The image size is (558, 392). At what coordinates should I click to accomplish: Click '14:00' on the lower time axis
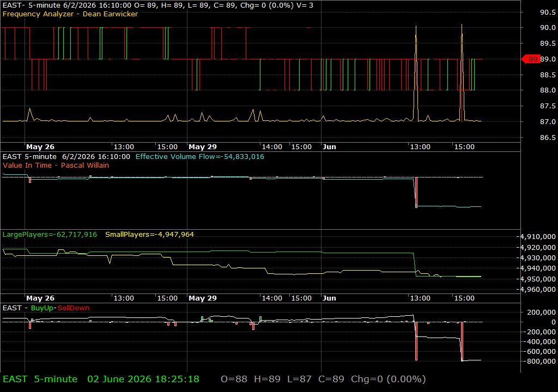tap(272, 298)
